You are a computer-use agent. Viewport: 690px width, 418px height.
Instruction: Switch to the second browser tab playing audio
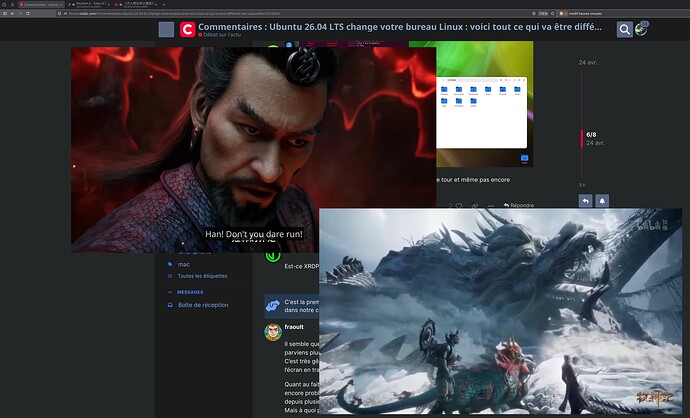click(89, 4)
